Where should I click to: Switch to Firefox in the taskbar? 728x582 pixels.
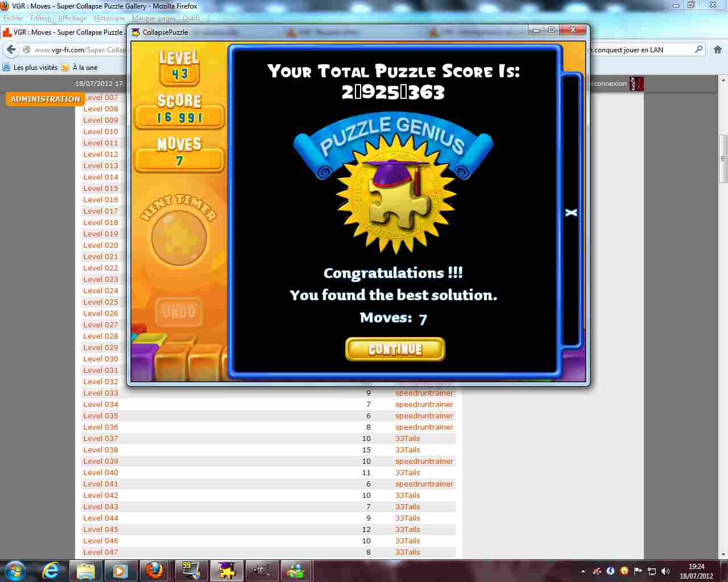tap(154, 570)
